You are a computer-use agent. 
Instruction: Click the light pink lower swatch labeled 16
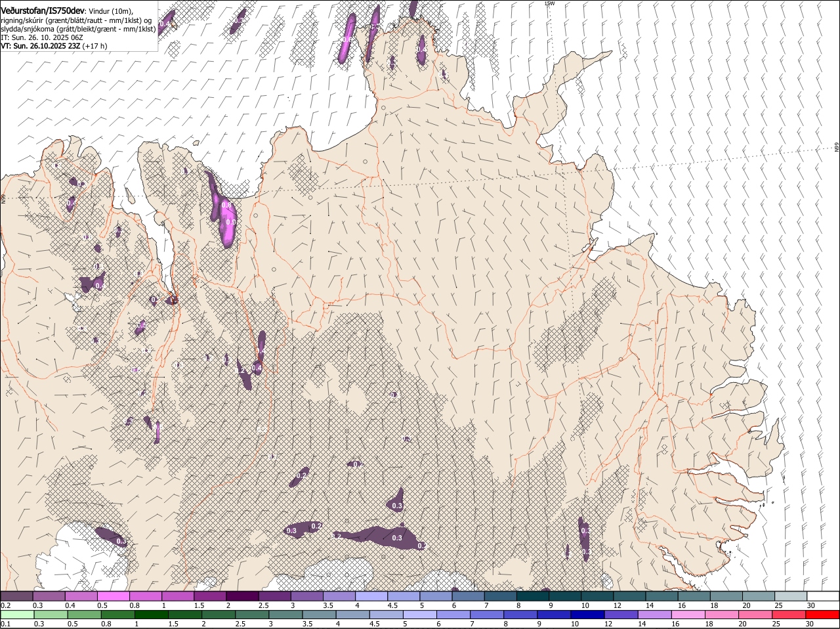click(687, 615)
